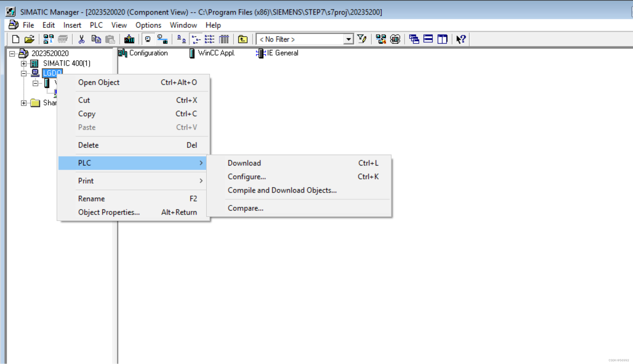Screen dimensions: 633x364
Task: Expand the SIMATIC 400(1) tree node
Action: tap(24, 63)
